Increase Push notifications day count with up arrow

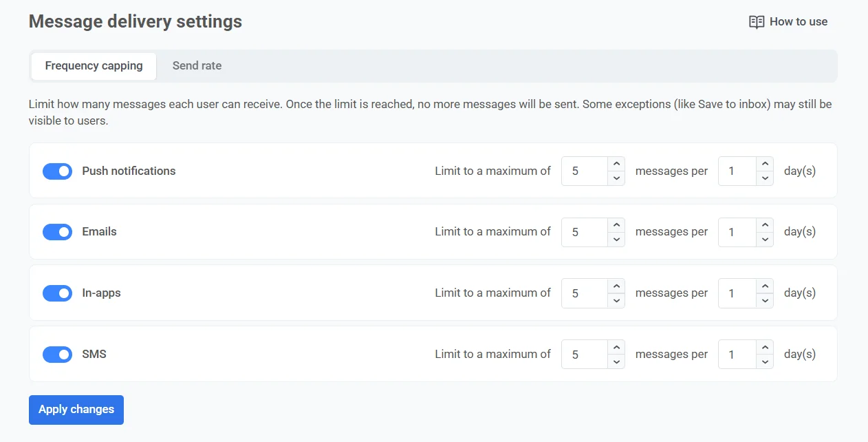765,164
